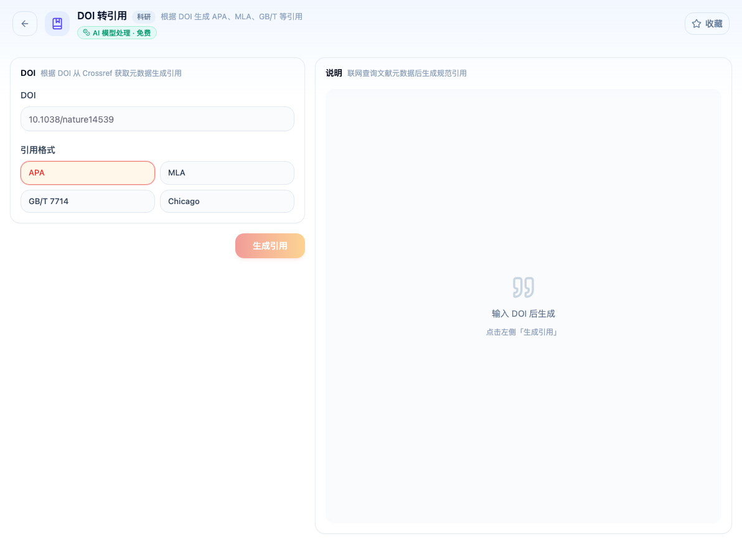Click 联网查询文献元数据后生成规范引用 description
The image size is (742, 560).
pos(407,73)
